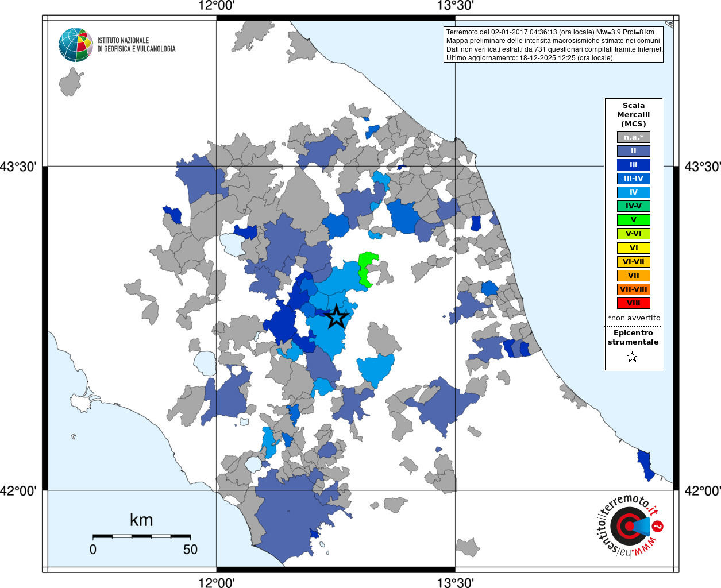Screen dimensions: 721x588
Task: Click the '50' scale bar value
Action: (190, 550)
